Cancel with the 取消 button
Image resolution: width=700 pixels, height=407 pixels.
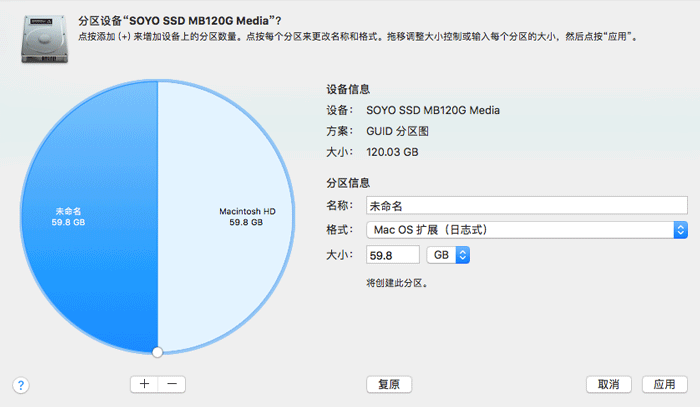(x=609, y=384)
